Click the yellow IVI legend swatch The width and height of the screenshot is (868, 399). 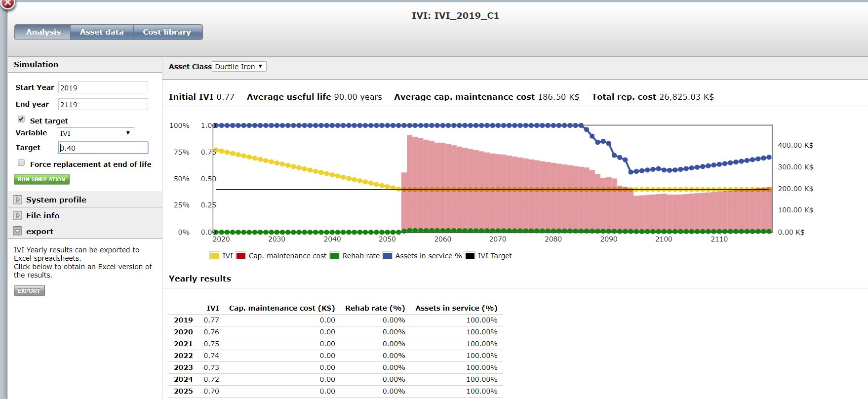[x=215, y=256]
